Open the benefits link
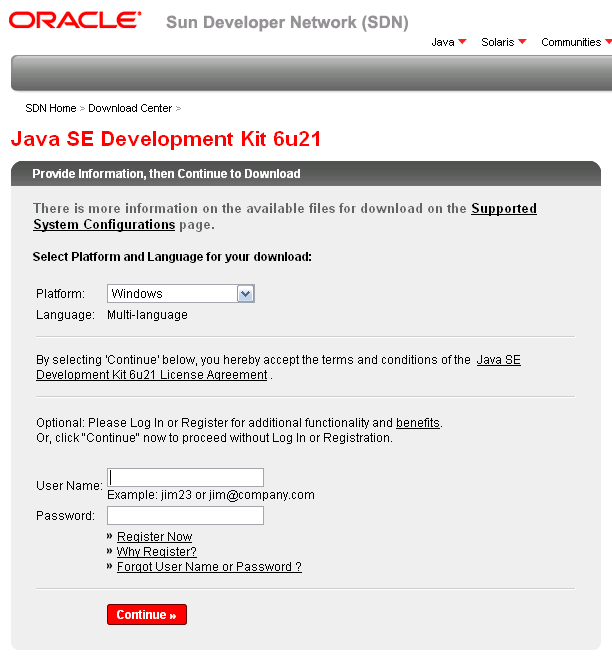 tap(418, 422)
